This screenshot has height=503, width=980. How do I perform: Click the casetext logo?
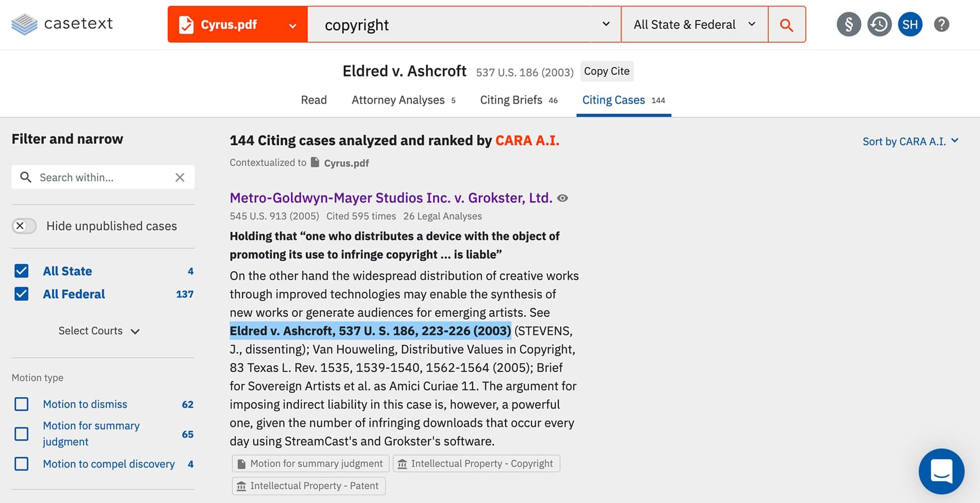coord(62,24)
